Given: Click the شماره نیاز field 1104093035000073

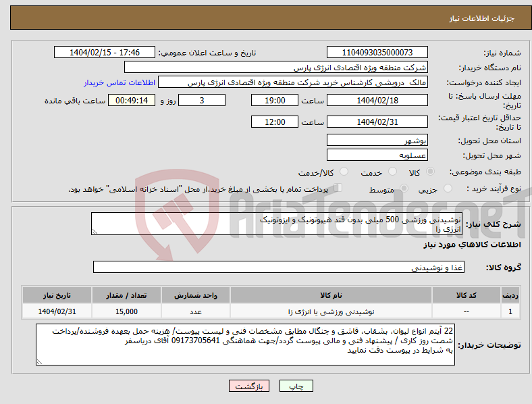Looking at the screenshot, I should click(x=377, y=52).
